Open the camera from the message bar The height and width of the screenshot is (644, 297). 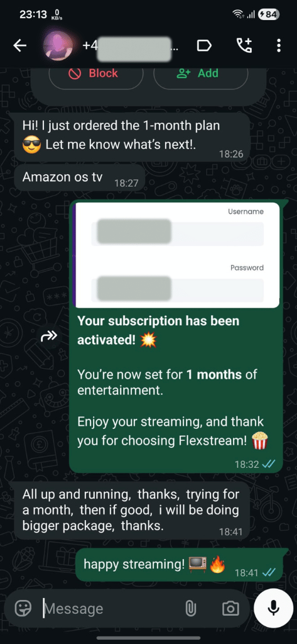[x=230, y=608]
